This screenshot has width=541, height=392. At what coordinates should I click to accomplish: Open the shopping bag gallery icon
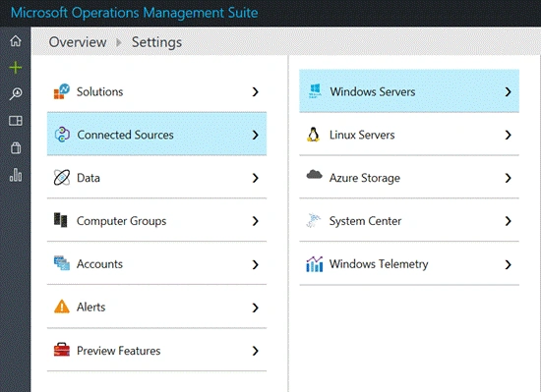[16, 147]
